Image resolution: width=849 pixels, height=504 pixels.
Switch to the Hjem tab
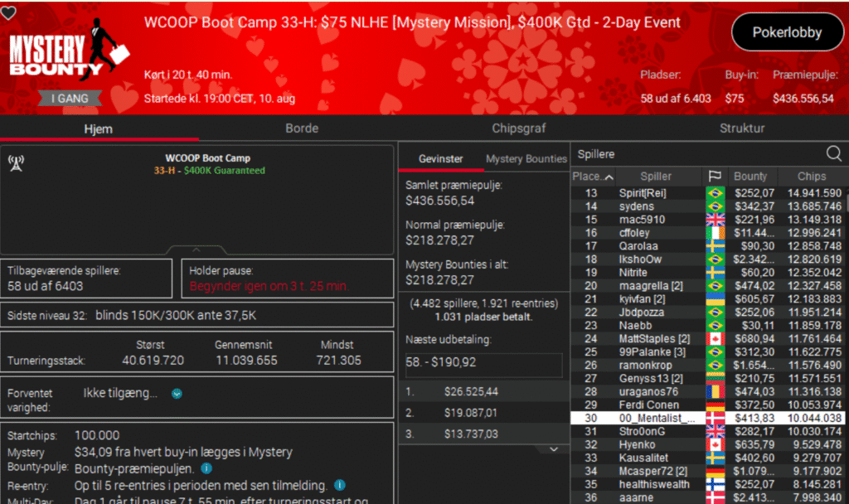[99, 128]
